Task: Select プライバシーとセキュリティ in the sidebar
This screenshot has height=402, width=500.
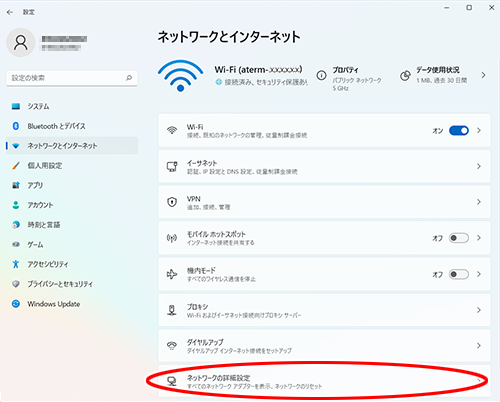Action: [72, 284]
